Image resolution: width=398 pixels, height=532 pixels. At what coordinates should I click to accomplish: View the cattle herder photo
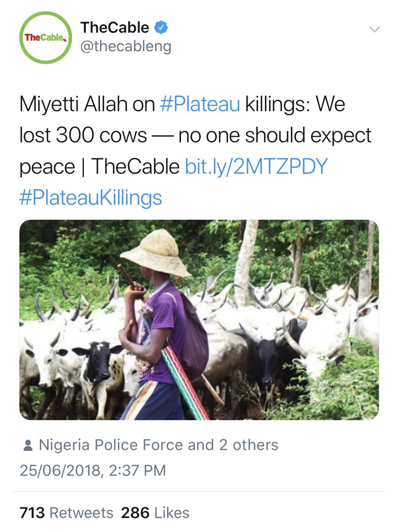pos(199,320)
